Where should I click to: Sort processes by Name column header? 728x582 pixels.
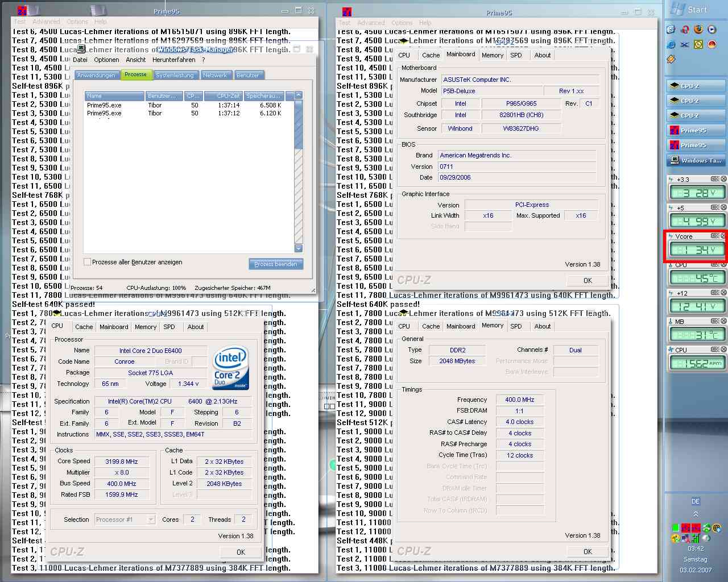[114, 95]
